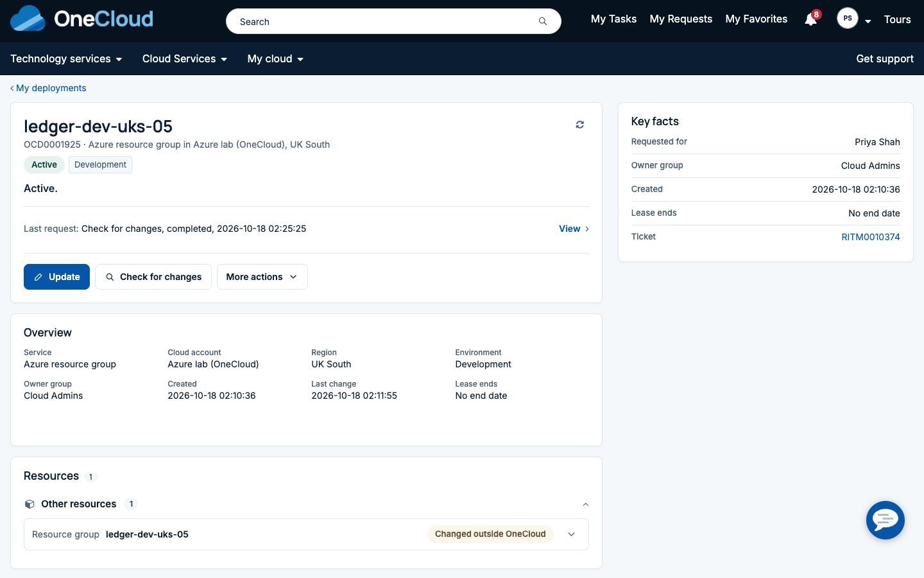Open the Technology services menu

pyautogui.click(x=66, y=58)
